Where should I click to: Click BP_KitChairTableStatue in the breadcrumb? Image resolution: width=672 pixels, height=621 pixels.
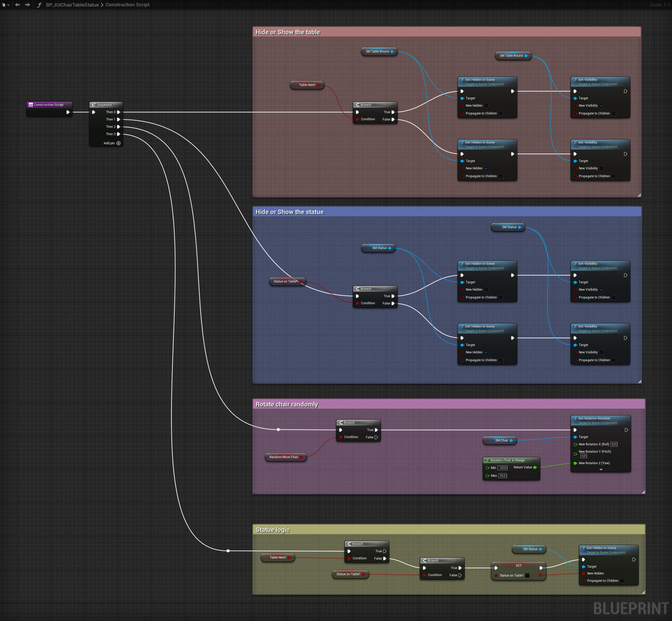tap(72, 5)
